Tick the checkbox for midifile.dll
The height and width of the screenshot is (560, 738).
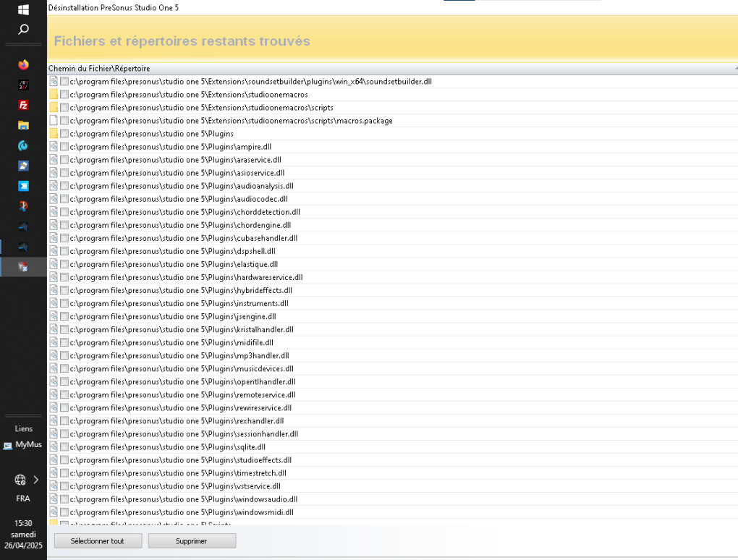[x=64, y=343]
